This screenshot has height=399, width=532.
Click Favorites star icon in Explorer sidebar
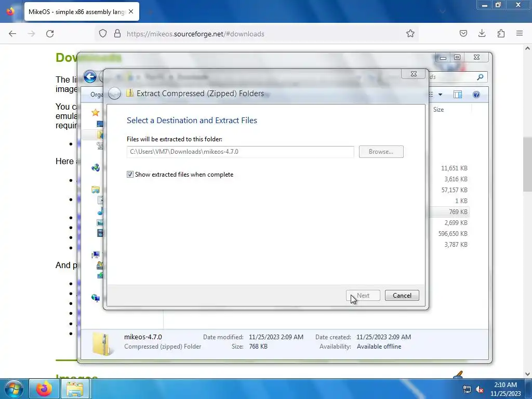click(x=96, y=112)
